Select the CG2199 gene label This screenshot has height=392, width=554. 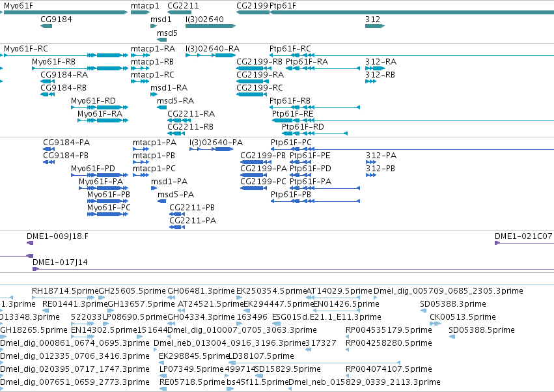click(253, 6)
